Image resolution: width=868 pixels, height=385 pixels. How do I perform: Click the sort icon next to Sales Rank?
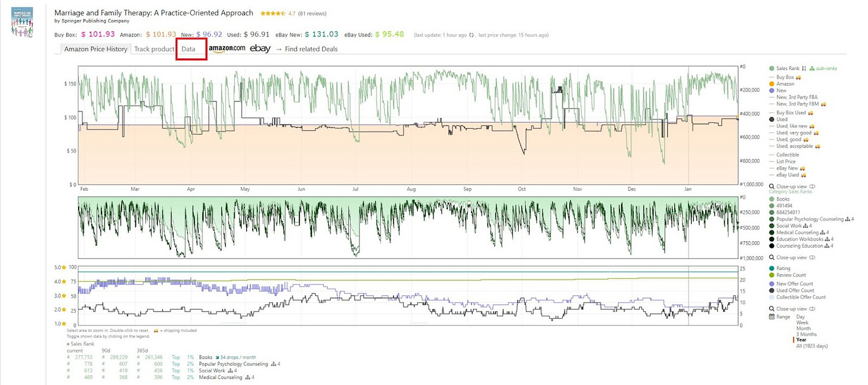(x=804, y=69)
